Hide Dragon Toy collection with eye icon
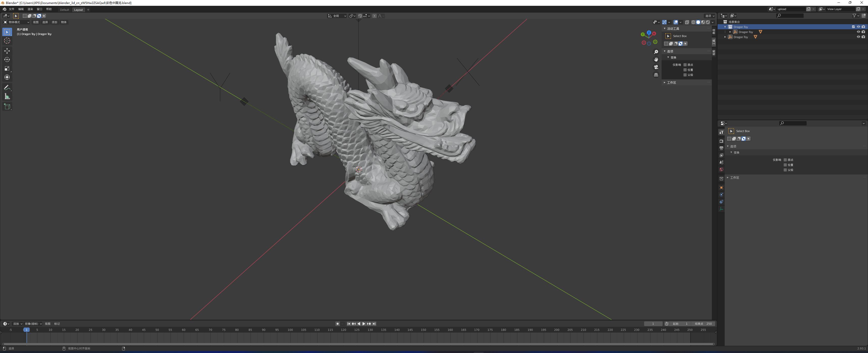The height and width of the screenshot is (353, 868). pyautogui.click(x=858, y=27)
